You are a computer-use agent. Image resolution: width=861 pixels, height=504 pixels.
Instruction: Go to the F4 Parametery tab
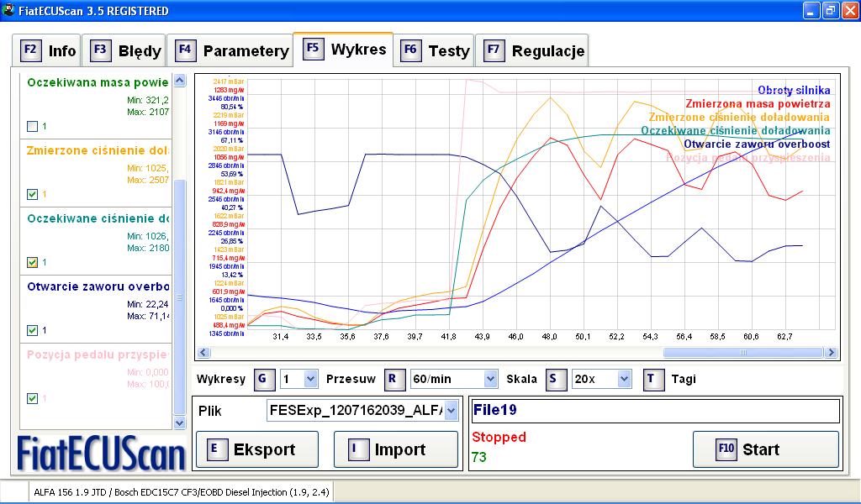coord(231,50)
